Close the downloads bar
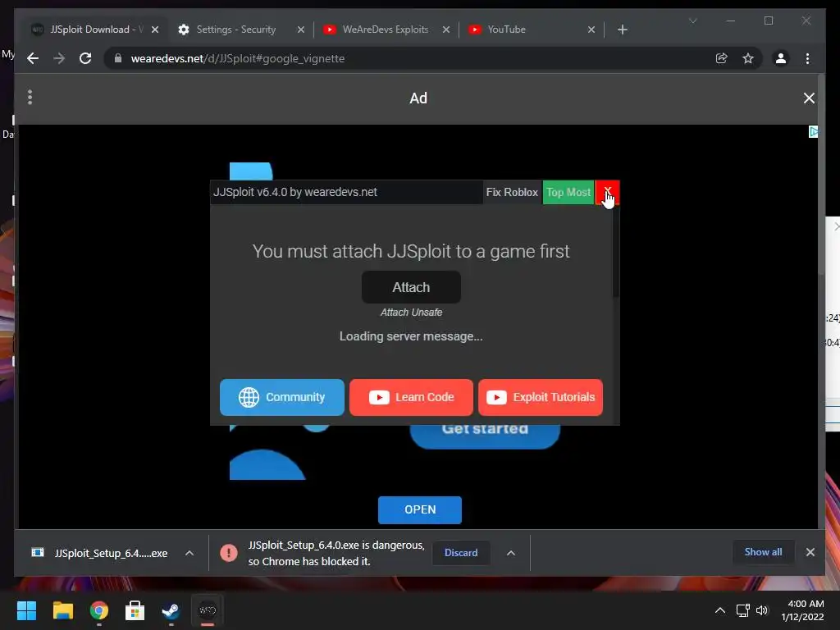Image resolution: width=840 pixels, height=630 pixels. point(810,552)
